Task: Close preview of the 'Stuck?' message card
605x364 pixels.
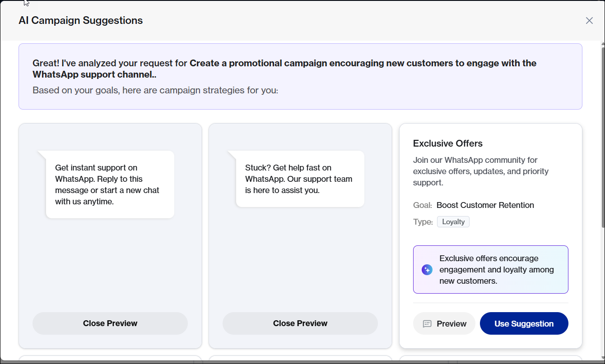Action: (300, 323)
